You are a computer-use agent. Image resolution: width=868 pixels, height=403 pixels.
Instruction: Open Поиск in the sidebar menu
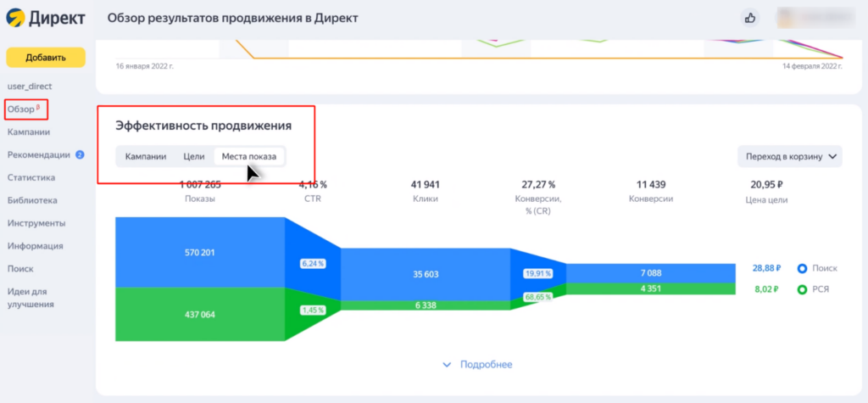(x=20, y=268)
